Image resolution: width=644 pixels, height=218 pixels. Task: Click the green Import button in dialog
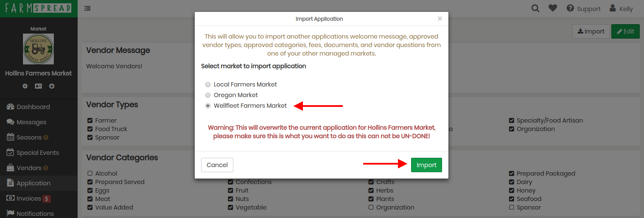point(426,165)
